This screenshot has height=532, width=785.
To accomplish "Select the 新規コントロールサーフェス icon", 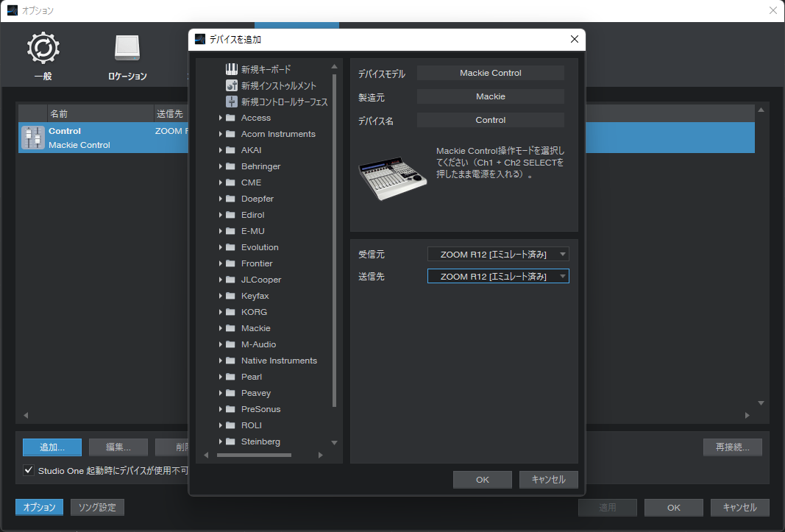I will tap(231, 102).
